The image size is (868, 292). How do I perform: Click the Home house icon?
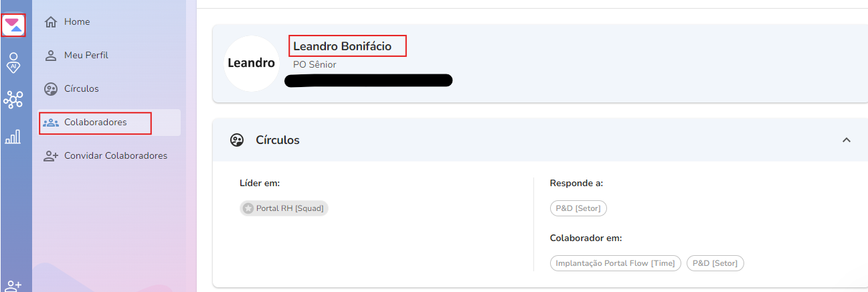pos(50,22)
